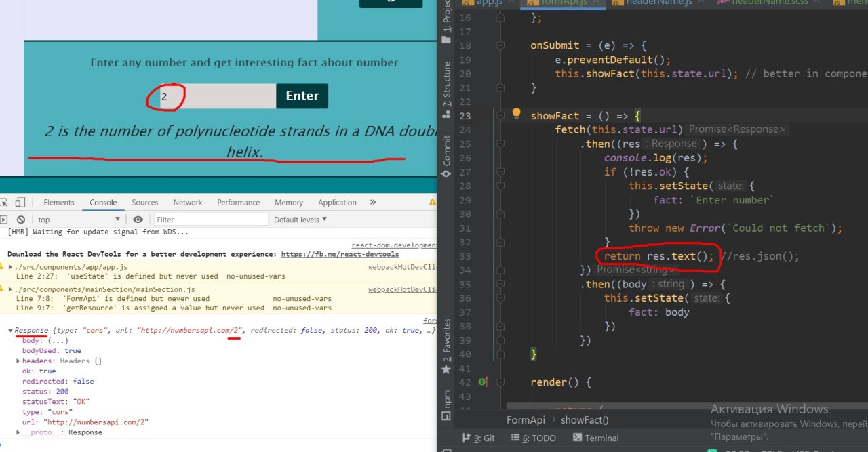The width and height of the screenshot is (868, 452).
Task: Fold the render method at line 42
Action: pos(500,382)
